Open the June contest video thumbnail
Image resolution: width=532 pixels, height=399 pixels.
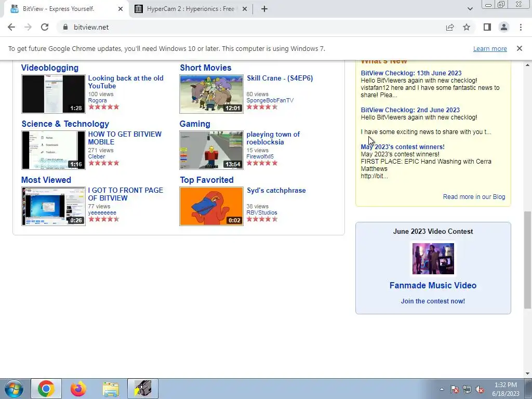pos(433,259)
